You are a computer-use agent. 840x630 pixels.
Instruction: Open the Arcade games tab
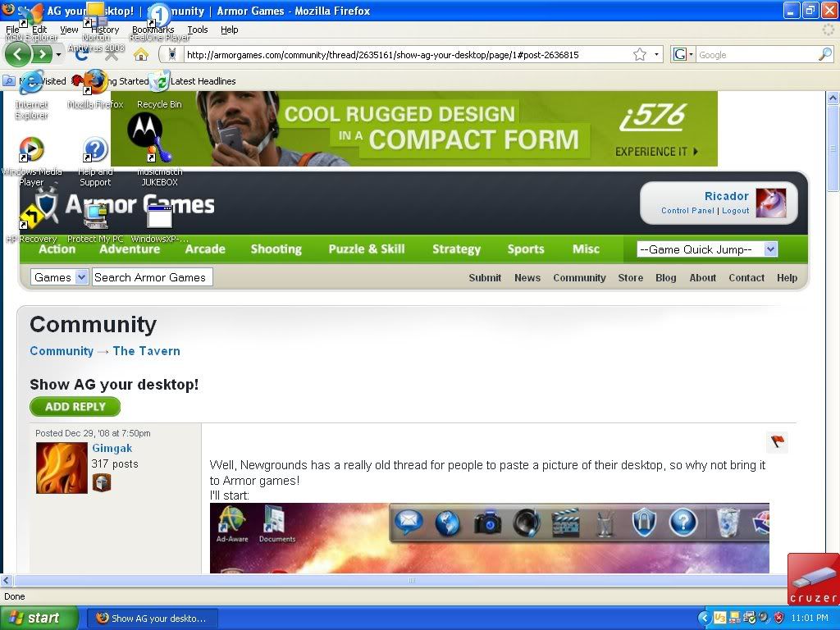click(205, 249)
